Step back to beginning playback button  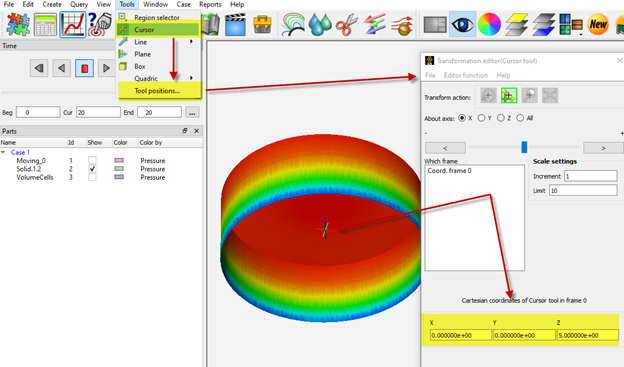(39, 68)
